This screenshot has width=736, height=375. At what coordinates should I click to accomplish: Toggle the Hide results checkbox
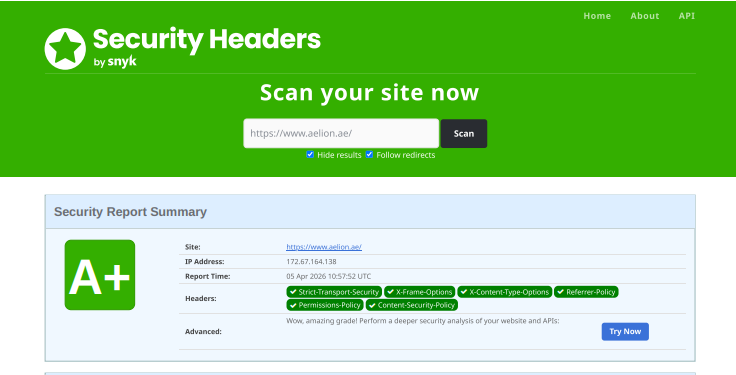(x=310, y=154)
